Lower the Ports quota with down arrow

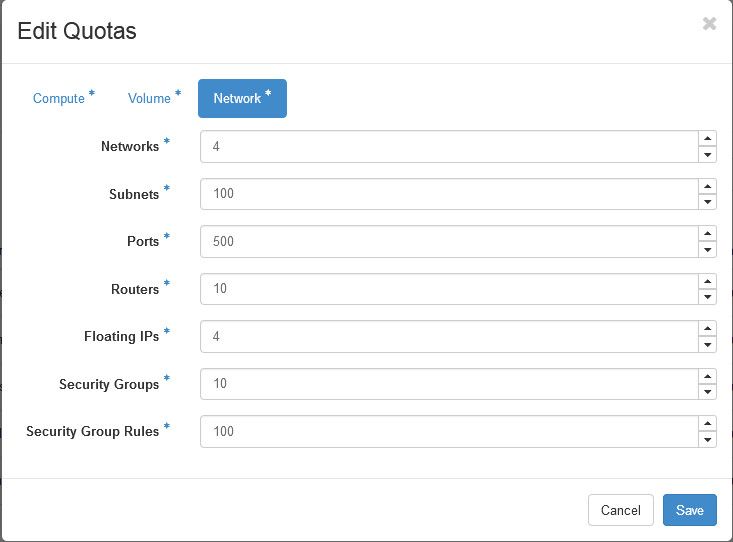[707, 249]
